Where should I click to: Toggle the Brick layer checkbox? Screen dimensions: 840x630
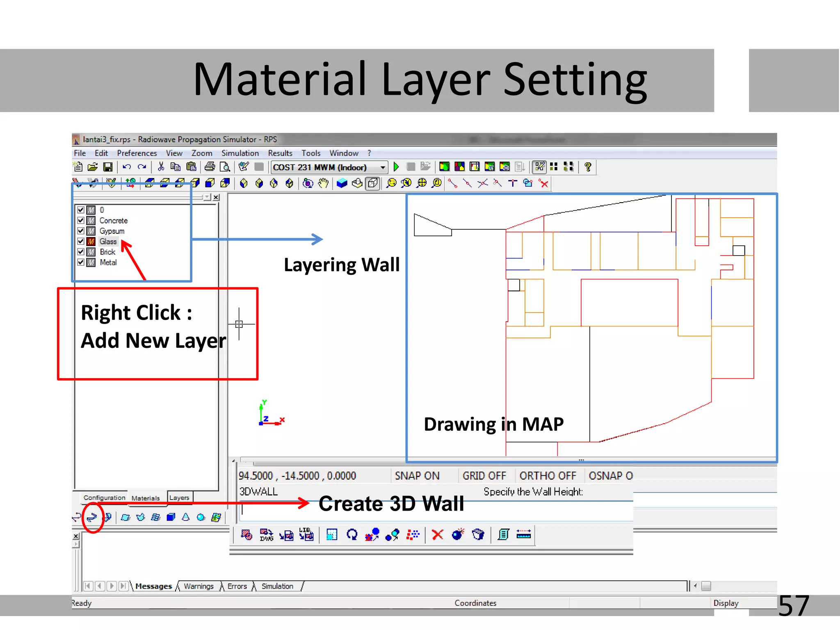coord(81,252)
